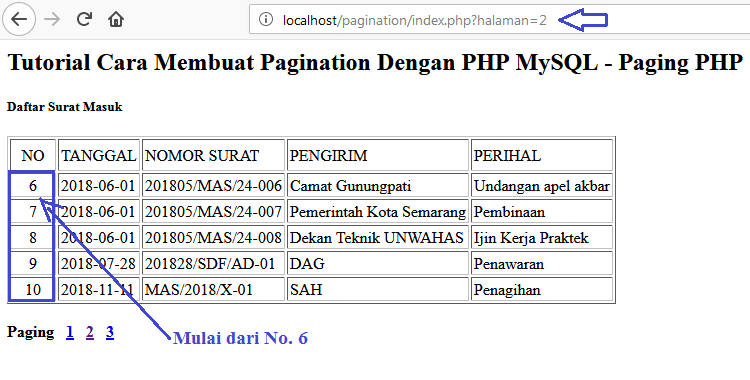This screenshot has height=380, width=750.
Task: Click subject Undangan apel akbar
Action: (542, 186)
